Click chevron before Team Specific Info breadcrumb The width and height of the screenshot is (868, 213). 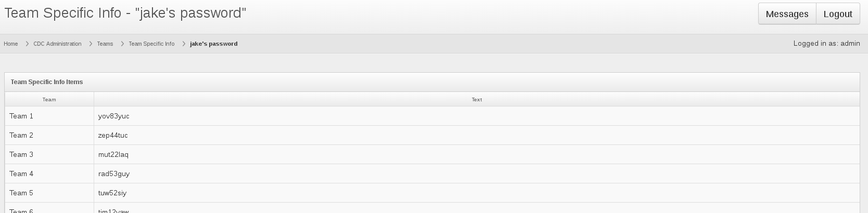(122, 44)
